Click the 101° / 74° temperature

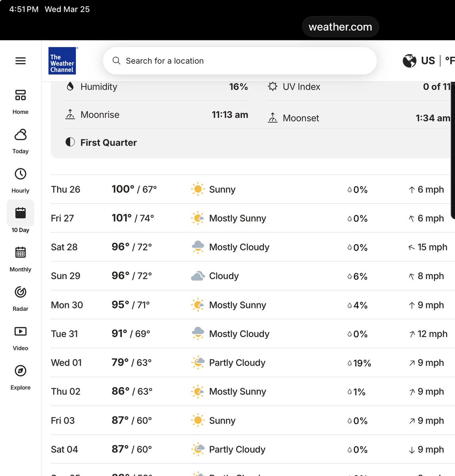(133, 218)
